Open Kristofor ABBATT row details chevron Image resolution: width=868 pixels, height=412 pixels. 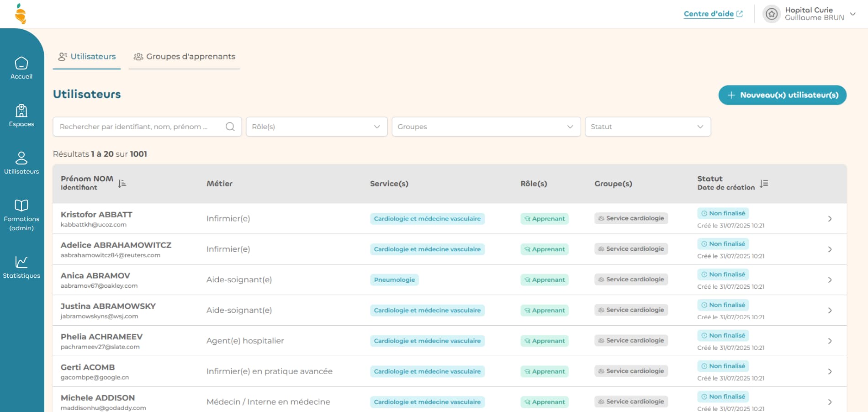coord(830,219)
